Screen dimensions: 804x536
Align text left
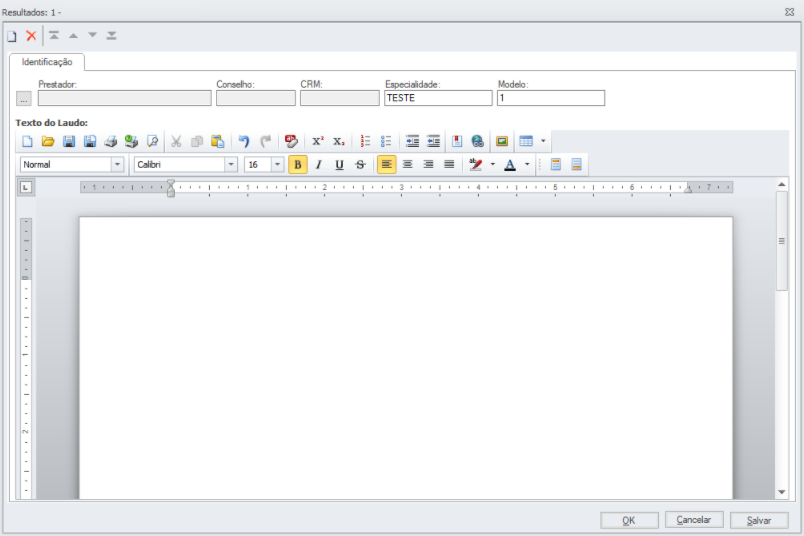click(387, 165)
